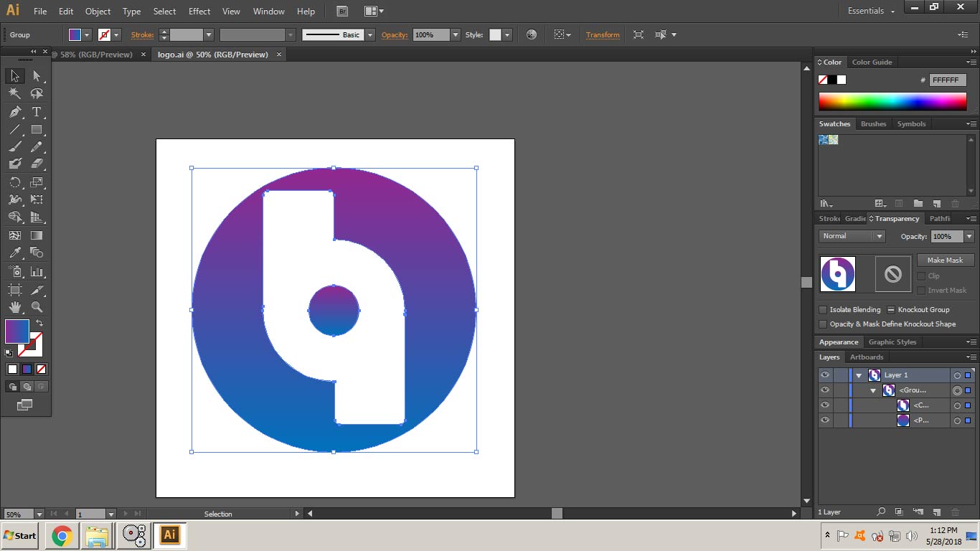
Task: Enable the Isolate Blending checkbox
Action: click(823, 310)
